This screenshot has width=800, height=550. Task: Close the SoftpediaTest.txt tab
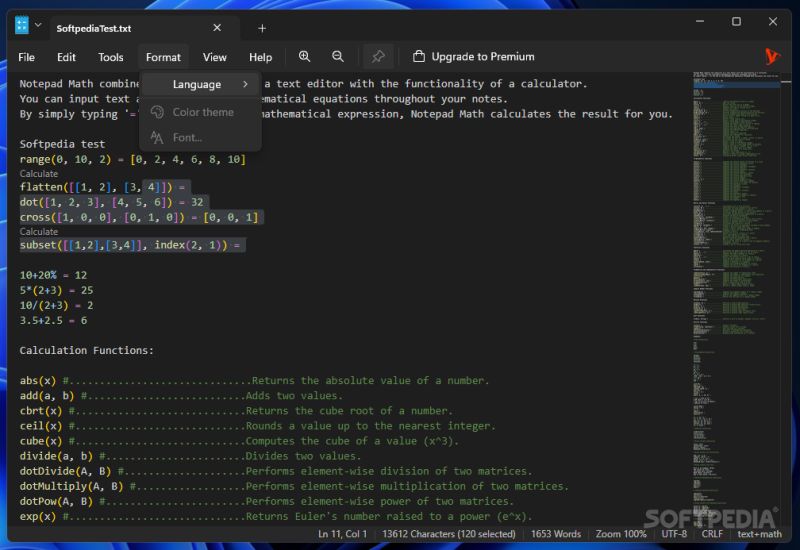(x=217, y=28)
